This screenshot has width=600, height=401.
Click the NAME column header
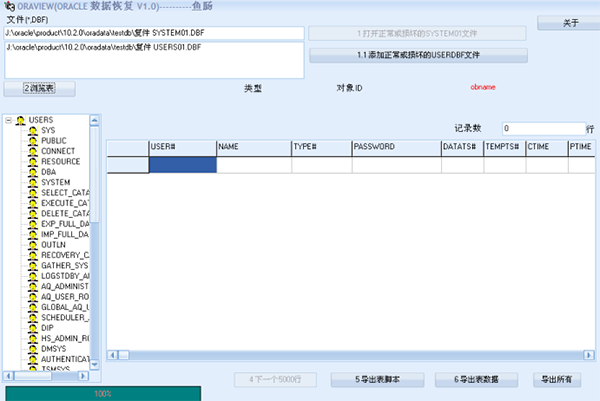tap(254, 148)
